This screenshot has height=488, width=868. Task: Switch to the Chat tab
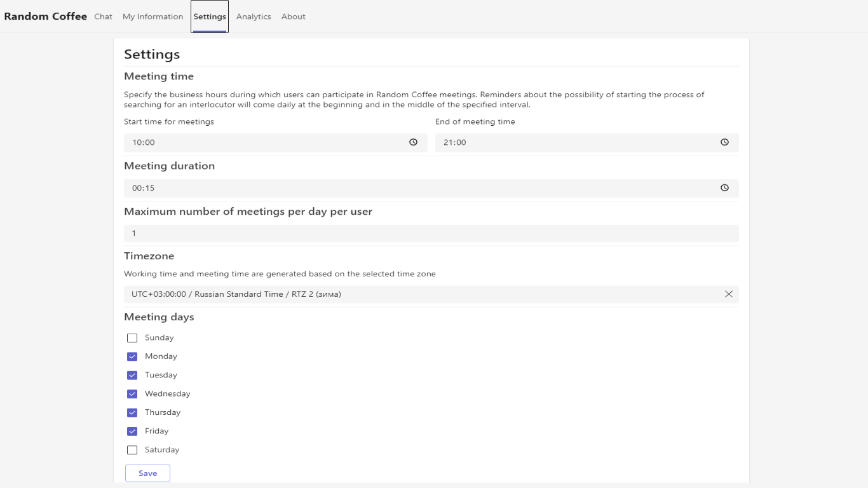coord(103,17)
